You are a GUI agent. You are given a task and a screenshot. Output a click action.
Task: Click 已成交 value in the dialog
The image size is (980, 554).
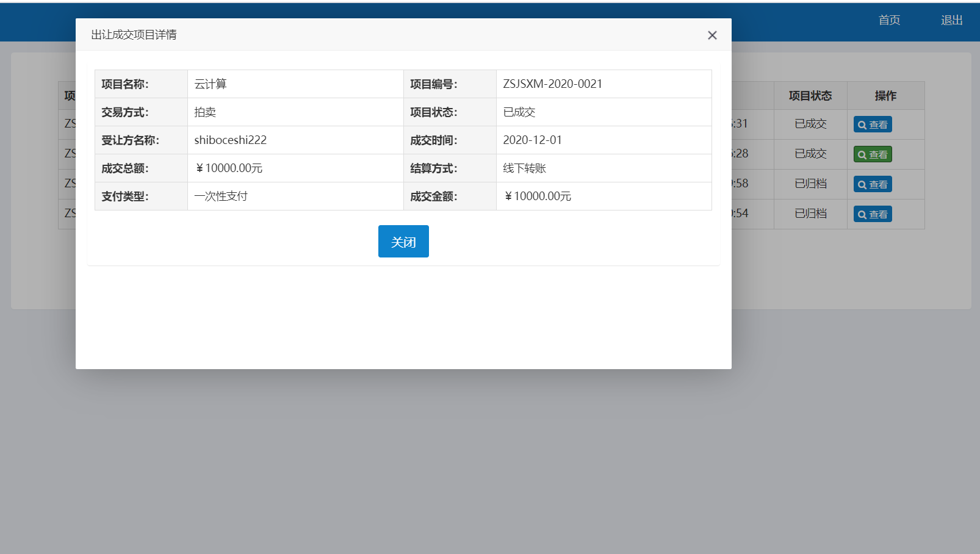tap(519, 112)
